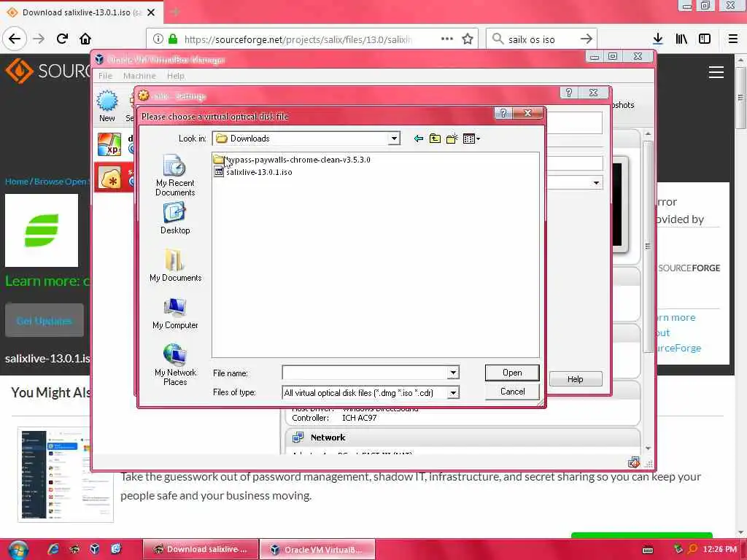Launch Internet Explorer from quick launch
Screen dimensions: 747x560
pos(53,549)
